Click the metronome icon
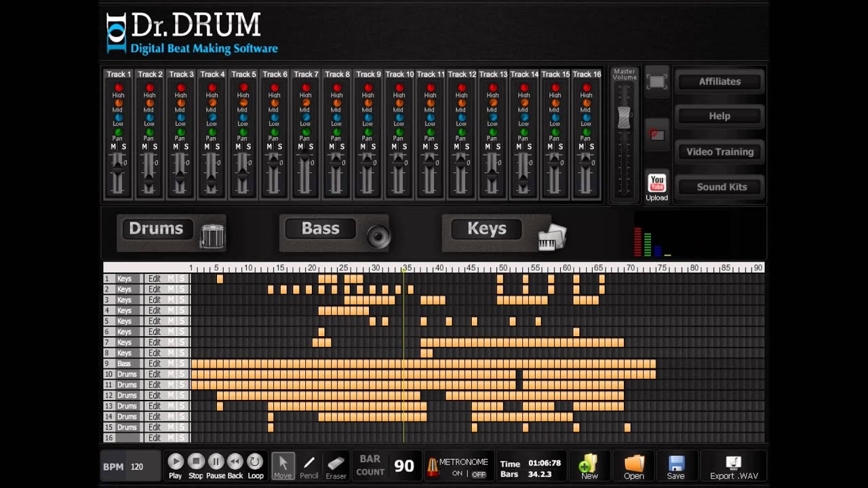The height and width of the screenshot is (488, 868). 431,467
